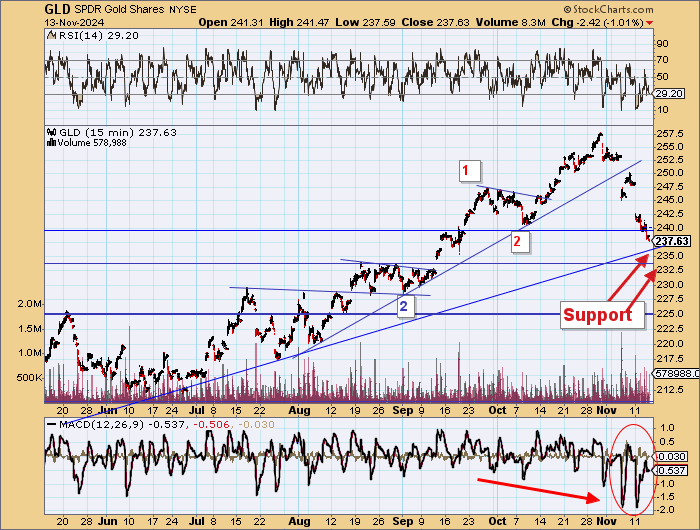Click 220.0 on the price axis
Viewport: 700px width, 530px height.
tap(670, 343)
